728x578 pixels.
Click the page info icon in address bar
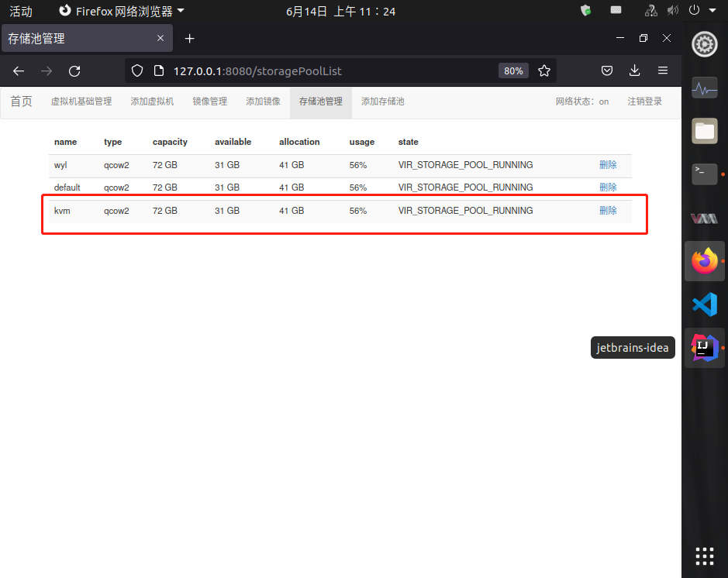coord(159,71)
